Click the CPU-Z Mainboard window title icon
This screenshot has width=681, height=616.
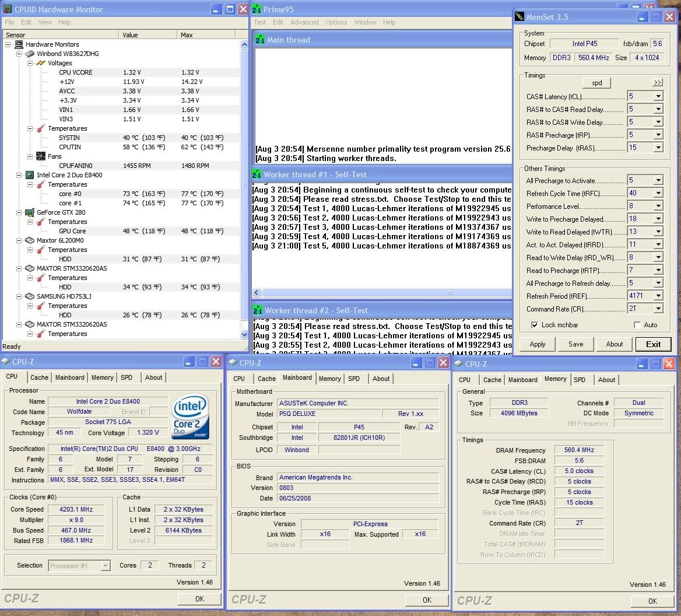coord(233,362)
